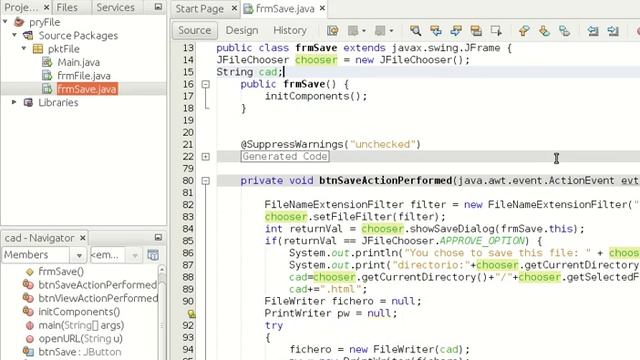Open first gray toolbar dropdown arrow
The image size is (640, 360).
click(x=363, y=31)
